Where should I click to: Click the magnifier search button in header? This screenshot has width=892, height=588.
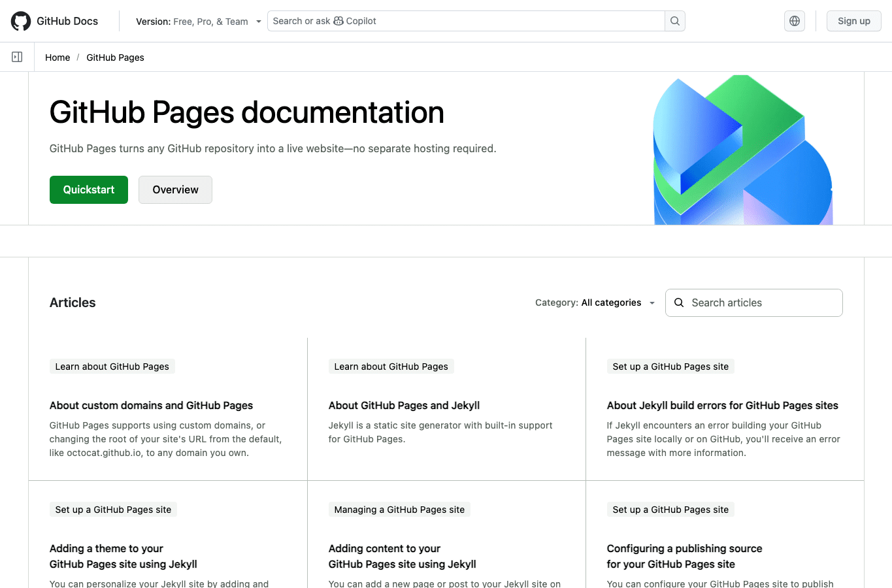675,21
